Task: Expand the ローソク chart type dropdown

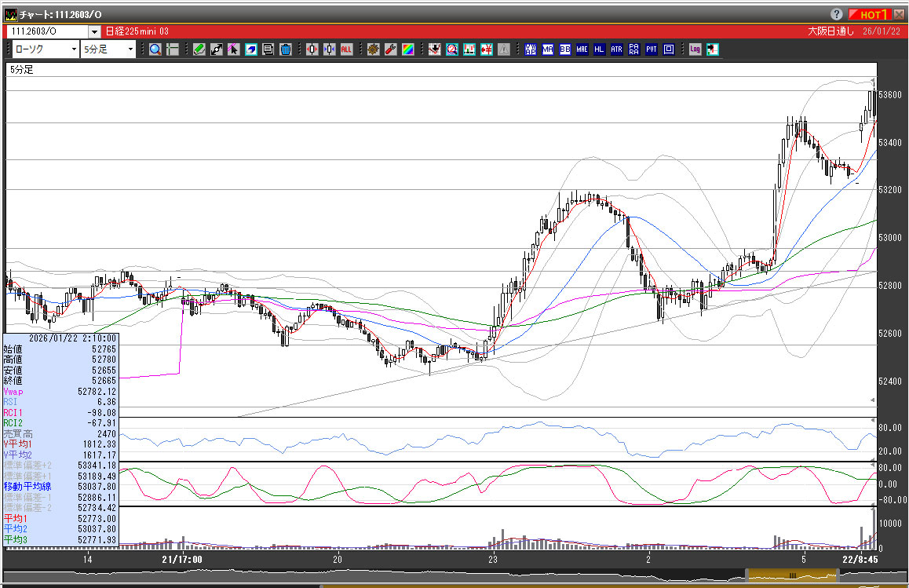Action: coord(74,49)
